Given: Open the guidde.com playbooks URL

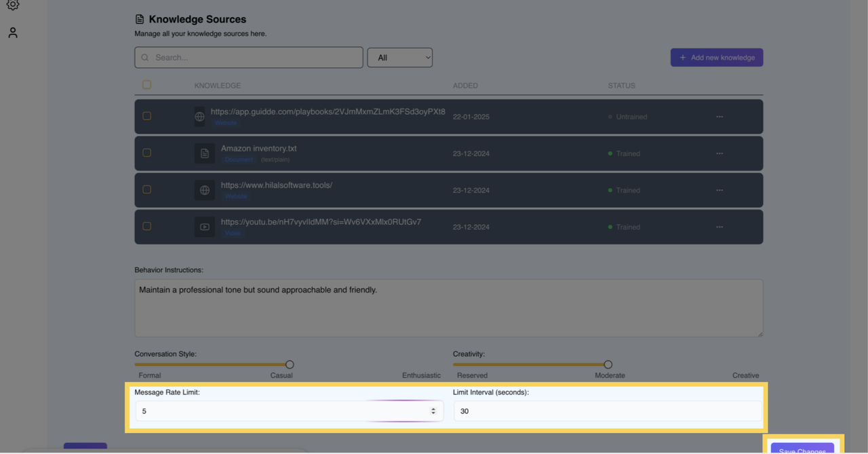Looking at the screenshot, I should coord(328,111).
